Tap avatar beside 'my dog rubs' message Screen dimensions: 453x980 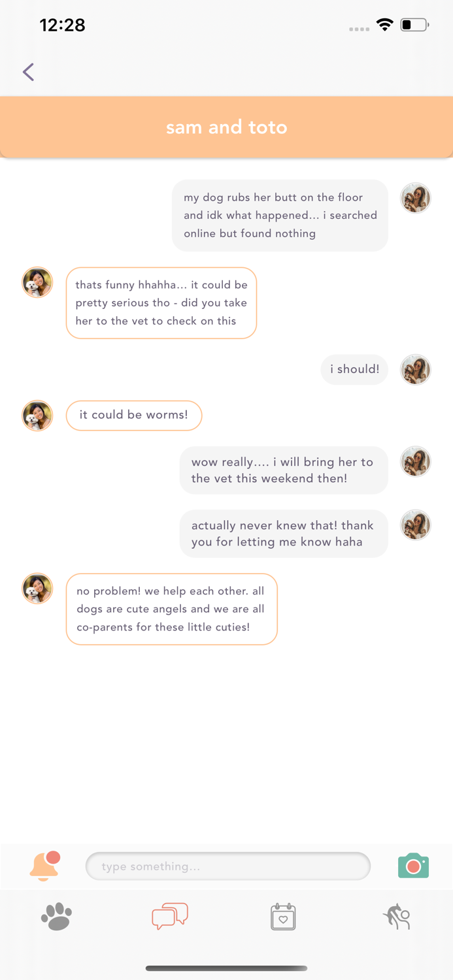click(x=415, y=198)
